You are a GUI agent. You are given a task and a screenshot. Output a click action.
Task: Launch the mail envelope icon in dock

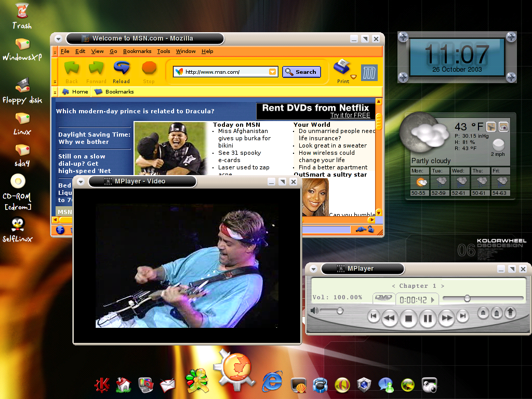tap(167, 385)
